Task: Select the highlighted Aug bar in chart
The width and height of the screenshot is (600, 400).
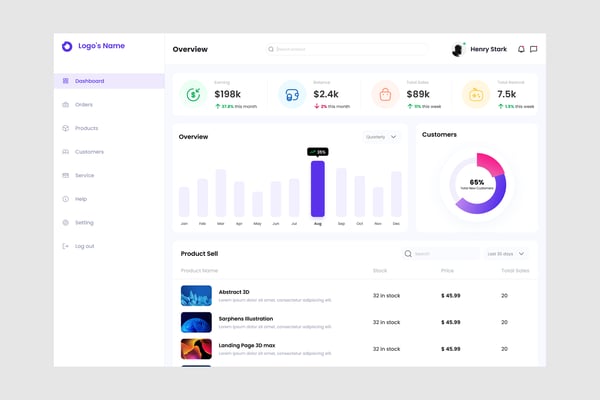Action: (x=318, y=189)
